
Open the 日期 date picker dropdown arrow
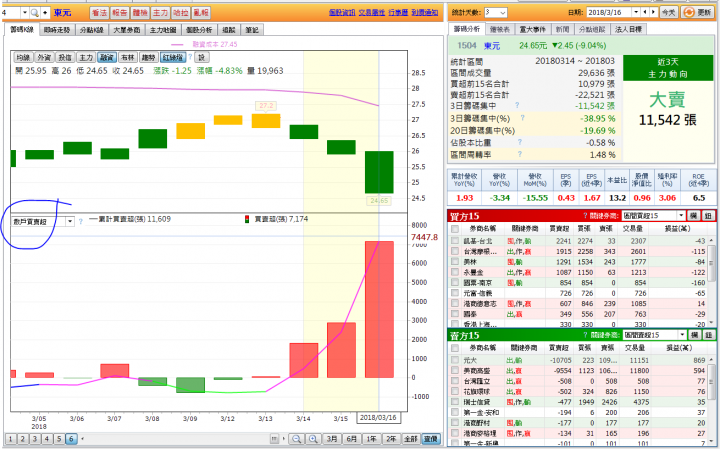(636, 12)
